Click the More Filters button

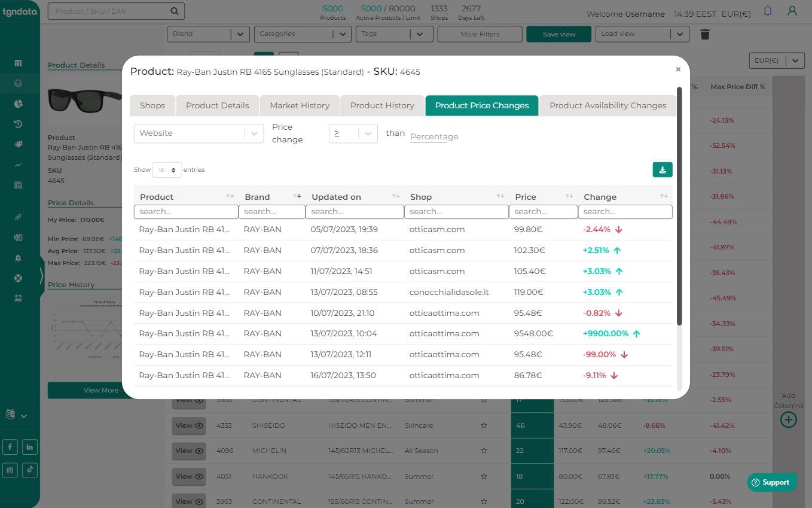click(480, 34)
